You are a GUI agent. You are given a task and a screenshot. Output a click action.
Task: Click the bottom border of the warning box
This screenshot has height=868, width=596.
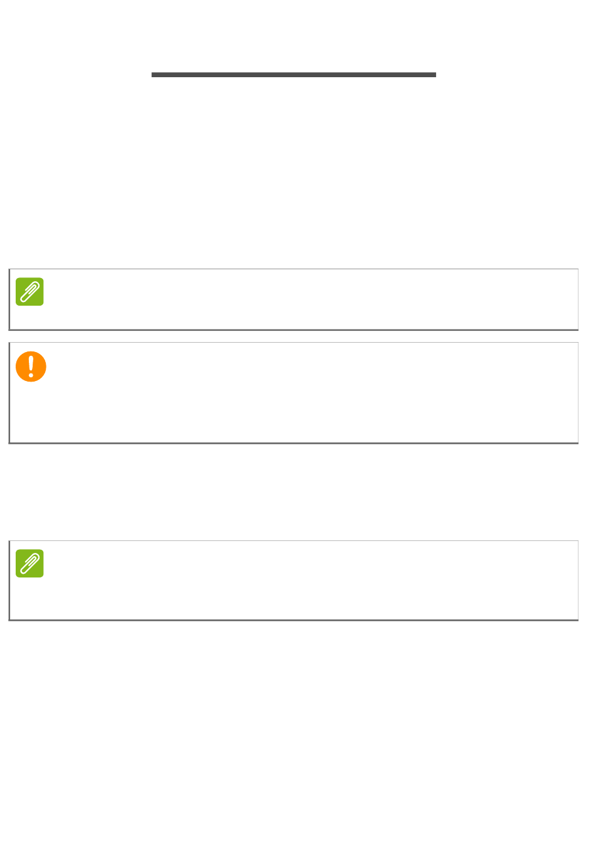tap(294, 443)
